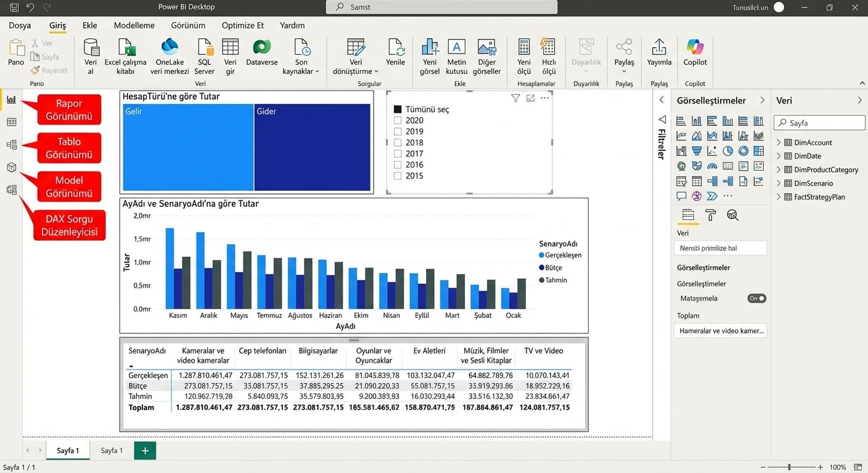Expand the DimDate table

(x=779, y=156)
